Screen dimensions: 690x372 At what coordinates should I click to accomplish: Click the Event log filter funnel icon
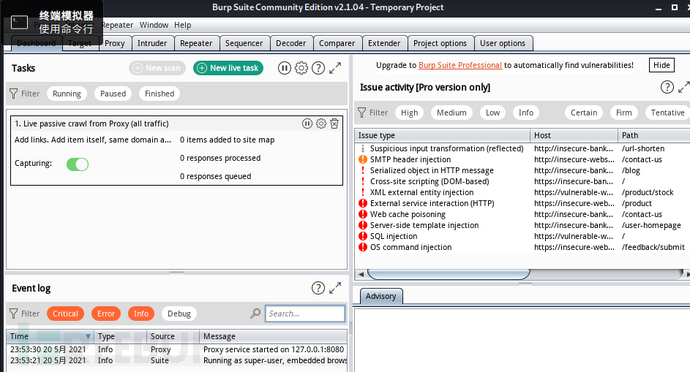pos(14,313)
